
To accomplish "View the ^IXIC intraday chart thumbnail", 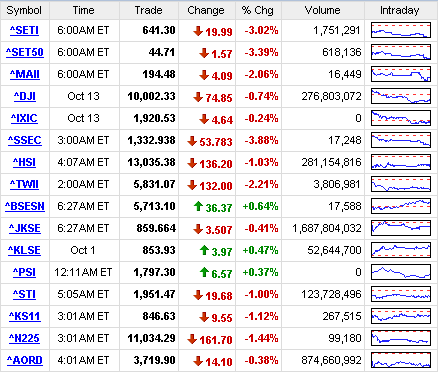I will pos(401,118).
